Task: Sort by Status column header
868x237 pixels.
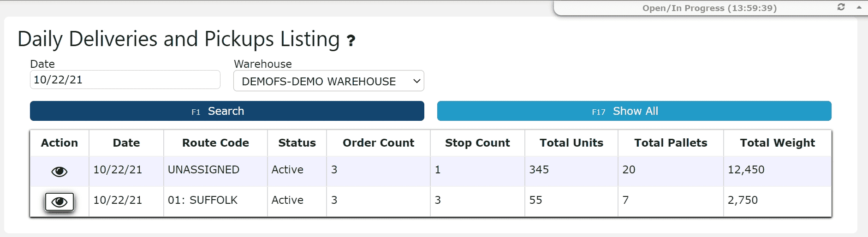Action: (x=297, y=143)
